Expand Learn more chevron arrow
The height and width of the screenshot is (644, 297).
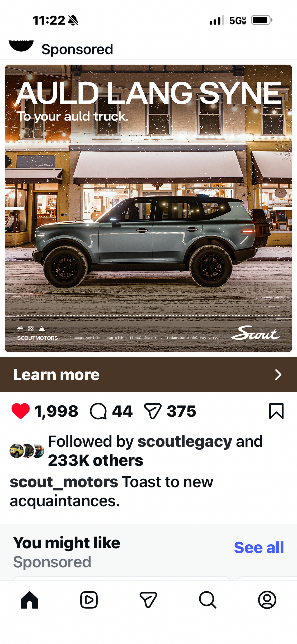pyautogui.click(x=278, y=375)
